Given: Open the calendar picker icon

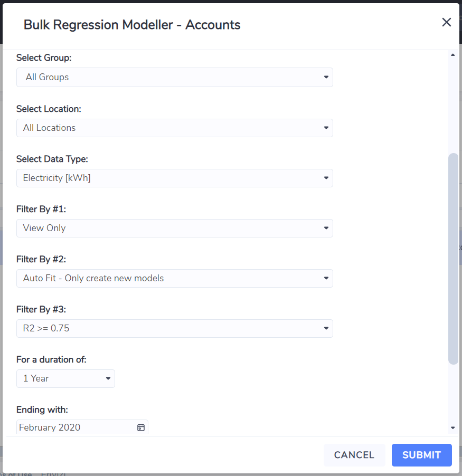Looking at the screenshot, I should coord(141,427).
